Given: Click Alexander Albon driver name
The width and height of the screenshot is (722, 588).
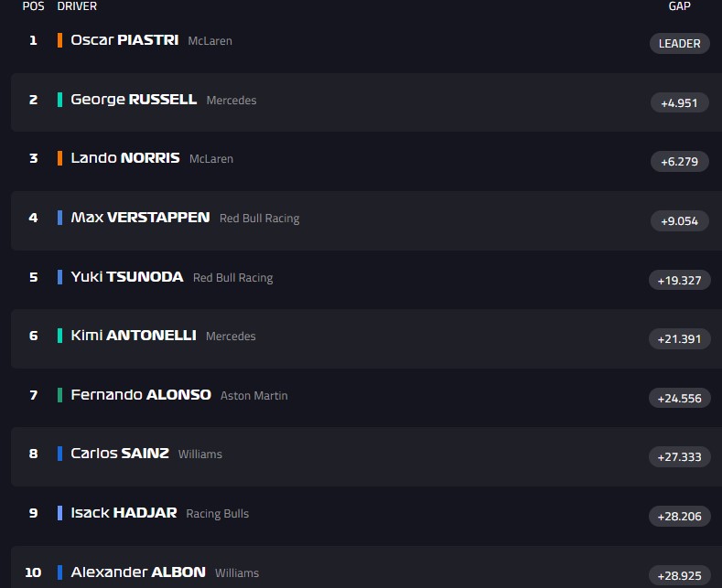Looking at the screenshot, I should pos(137,572).
